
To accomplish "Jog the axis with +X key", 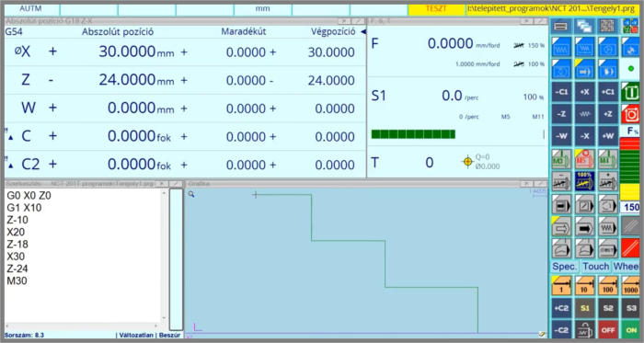I will tap(584, 92).
